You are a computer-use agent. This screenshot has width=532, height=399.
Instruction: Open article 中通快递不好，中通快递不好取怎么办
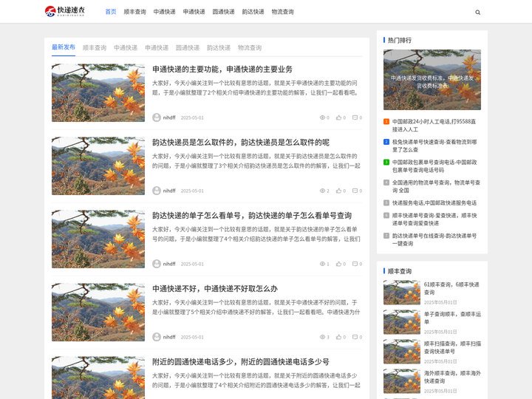click(x=215, y=289)
